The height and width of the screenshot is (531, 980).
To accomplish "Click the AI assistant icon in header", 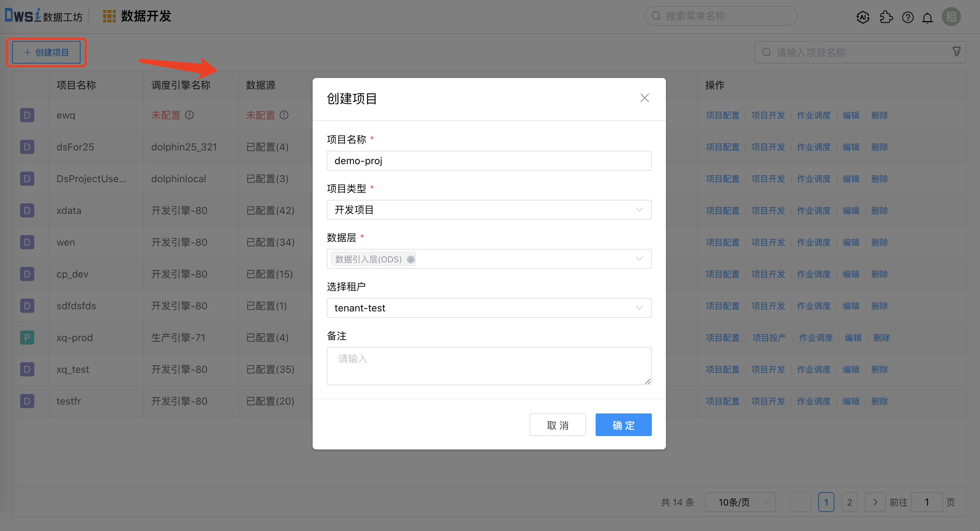I will [x=863, y=17].
